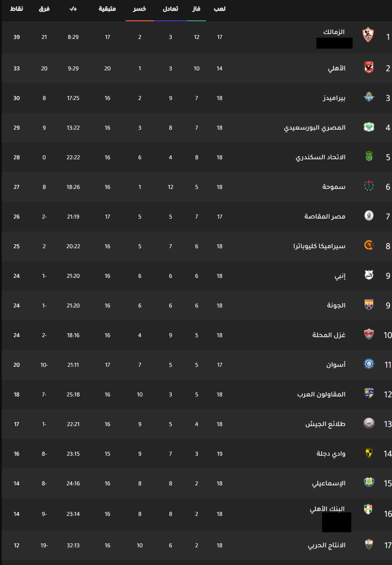Screen dimensions: 392x565
Task: Click the Zamalek club crest icon
Action: (368, 35)
